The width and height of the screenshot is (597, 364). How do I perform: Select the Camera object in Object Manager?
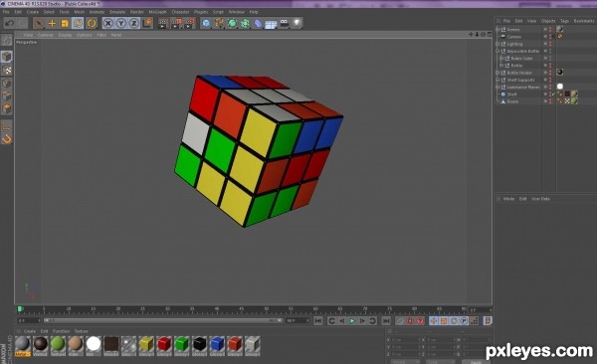(513, 37)
